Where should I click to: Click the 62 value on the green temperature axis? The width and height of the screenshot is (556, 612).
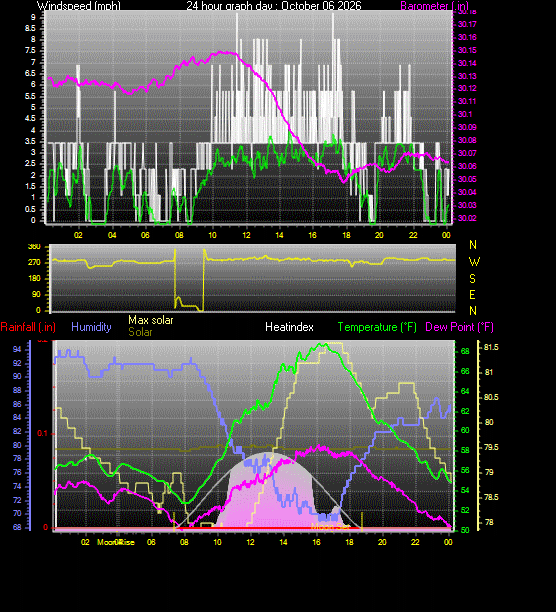(x=465, y=411)
